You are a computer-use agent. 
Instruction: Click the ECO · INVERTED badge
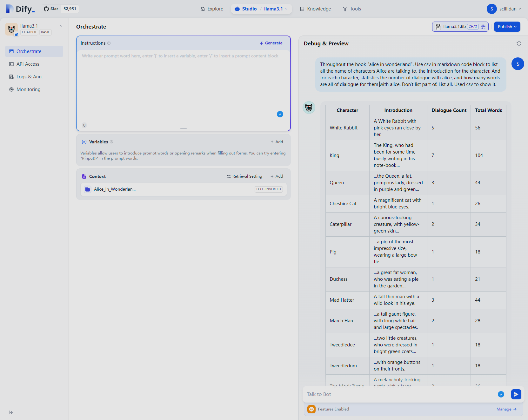(269, 189)
